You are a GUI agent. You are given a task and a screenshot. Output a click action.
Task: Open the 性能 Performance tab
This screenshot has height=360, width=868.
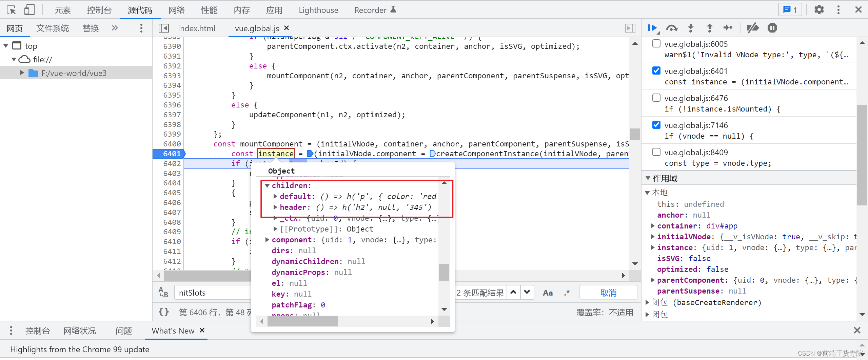click(x=209, y=10)
